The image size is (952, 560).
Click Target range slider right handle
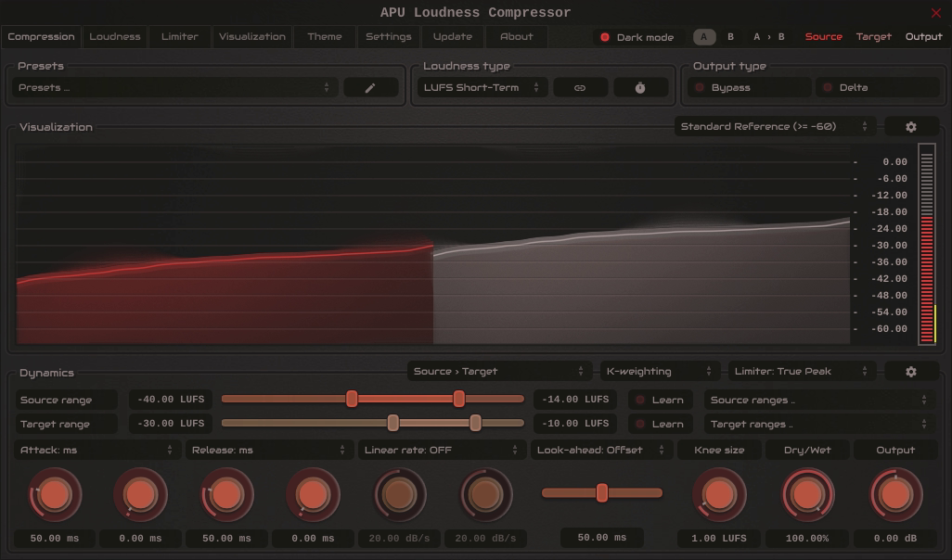tap(475, 423)
